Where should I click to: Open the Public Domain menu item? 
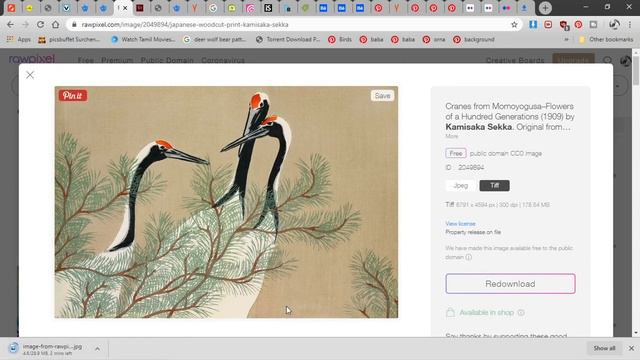(167, 60)
